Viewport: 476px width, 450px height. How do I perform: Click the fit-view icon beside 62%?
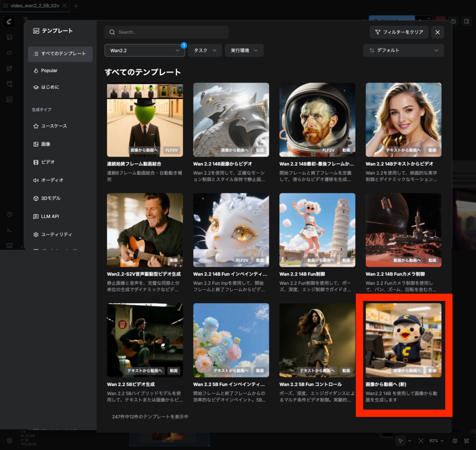421,440
